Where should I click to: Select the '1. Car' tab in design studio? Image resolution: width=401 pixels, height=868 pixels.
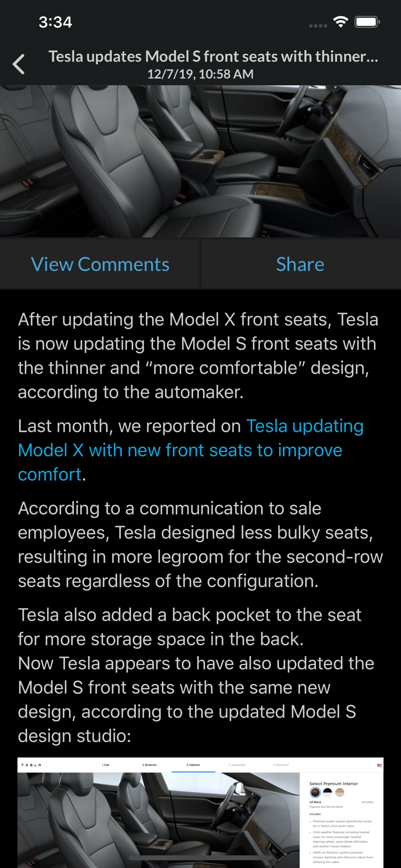[x=105, y=765]
